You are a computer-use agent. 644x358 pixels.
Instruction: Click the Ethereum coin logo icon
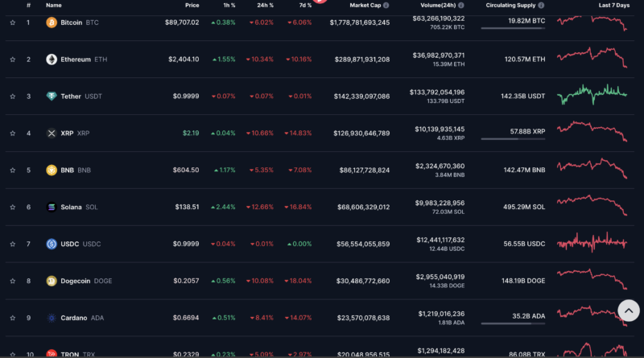pyautogui.click(x=52, y=60)
